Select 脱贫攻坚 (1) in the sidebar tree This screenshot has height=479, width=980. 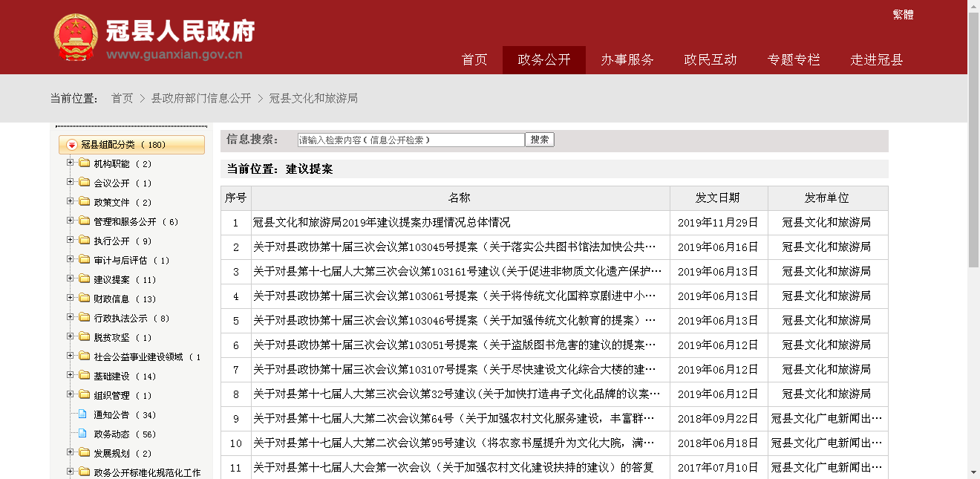(x=122, y=338)
